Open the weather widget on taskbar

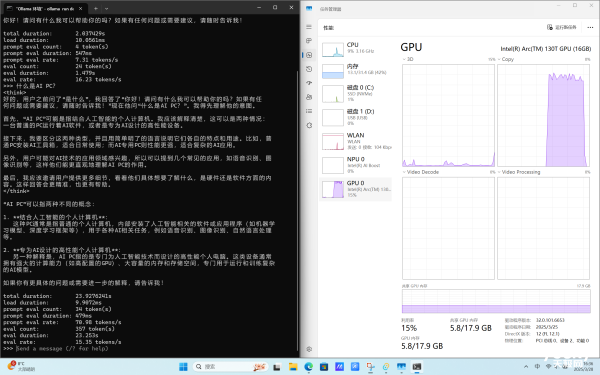pos(21,366)
